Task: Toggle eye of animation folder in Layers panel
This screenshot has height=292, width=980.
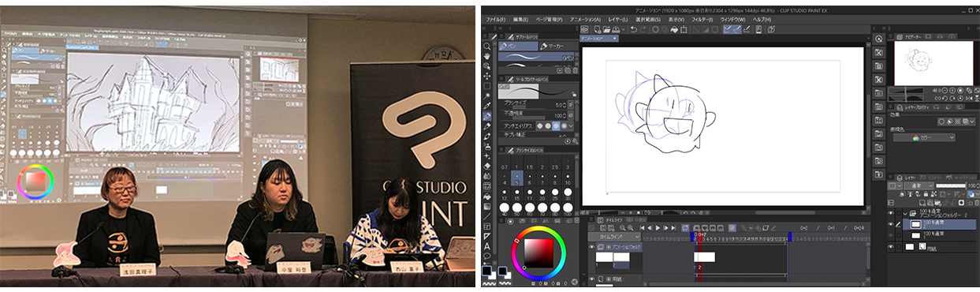Action: [892, 212]
